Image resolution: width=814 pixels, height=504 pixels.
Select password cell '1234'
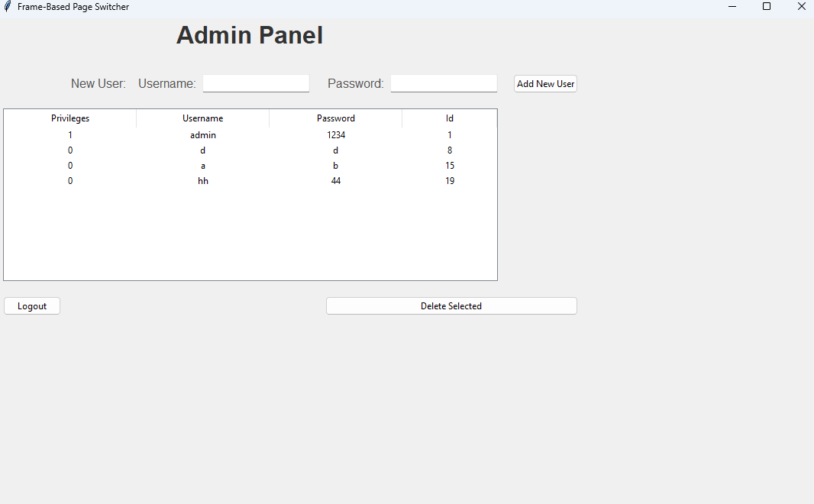[x=336, y=135]
